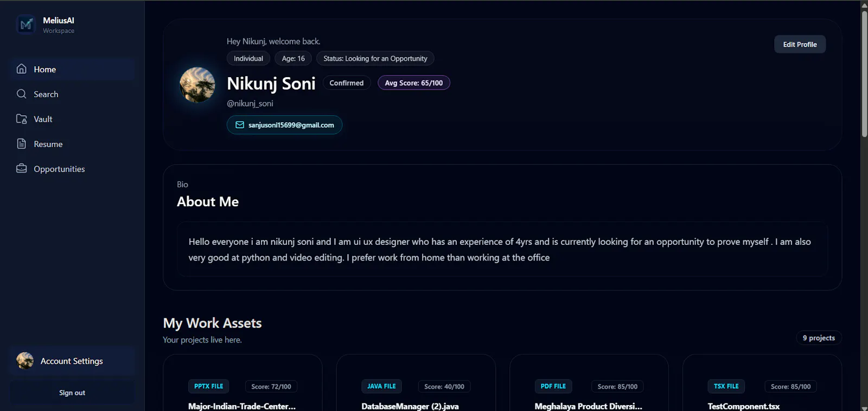Click the PDF FILE tag

(x=553, y=386)
